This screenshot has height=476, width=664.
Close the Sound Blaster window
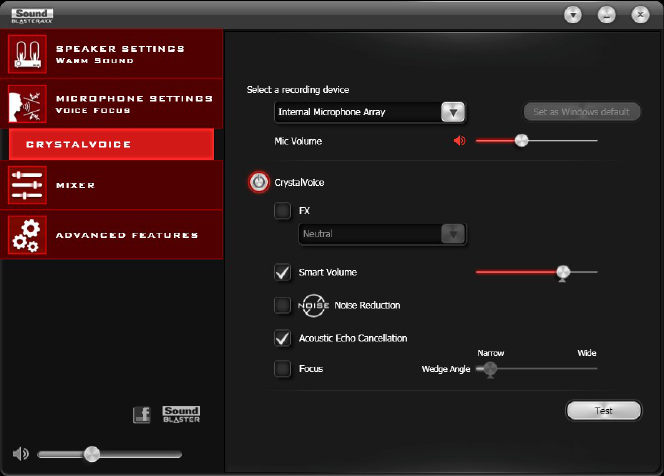(640, 15)
